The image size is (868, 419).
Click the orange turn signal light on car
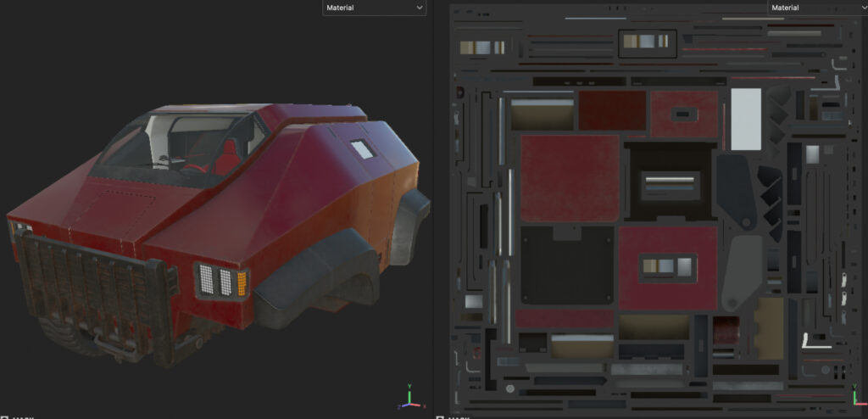(242, 282)
